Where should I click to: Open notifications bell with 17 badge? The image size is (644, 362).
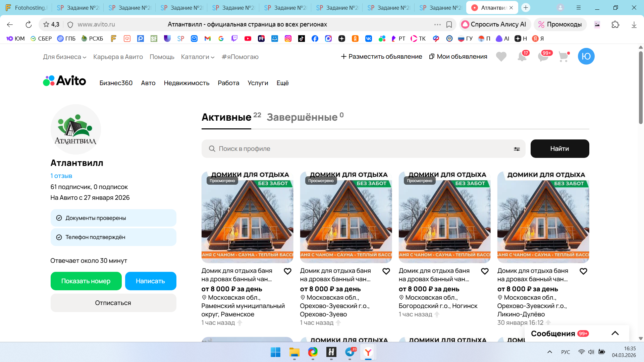(x=522, y=57)
